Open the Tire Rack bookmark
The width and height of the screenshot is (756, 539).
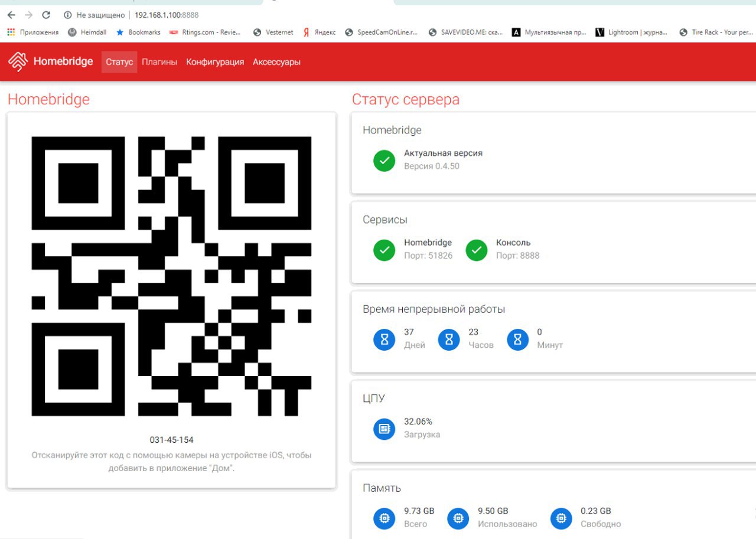point(716,32)
